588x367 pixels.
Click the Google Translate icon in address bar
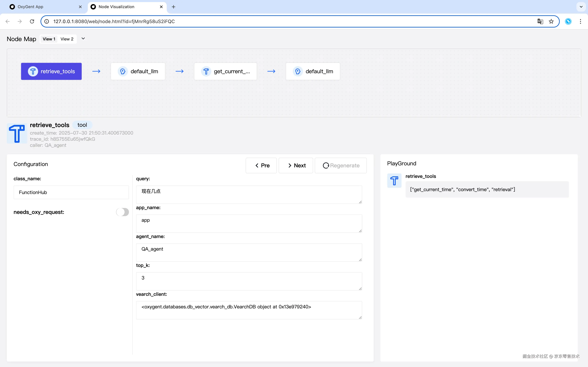coord(540,21)
